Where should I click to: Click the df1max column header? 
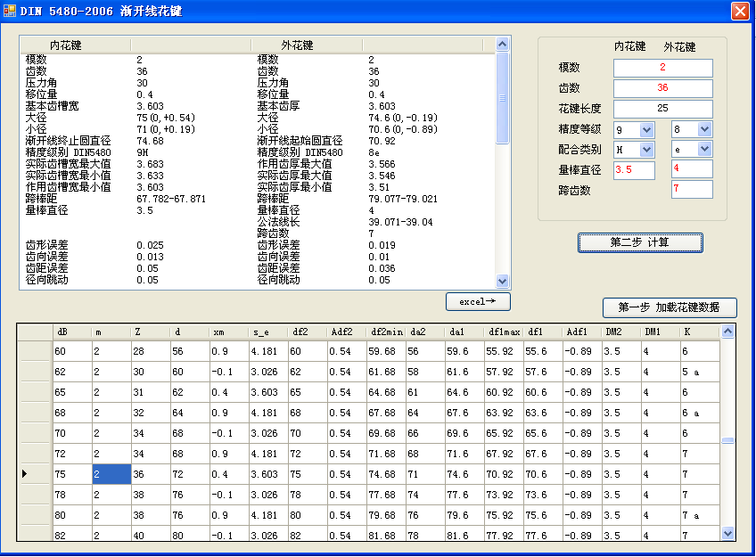click(504, 332)
